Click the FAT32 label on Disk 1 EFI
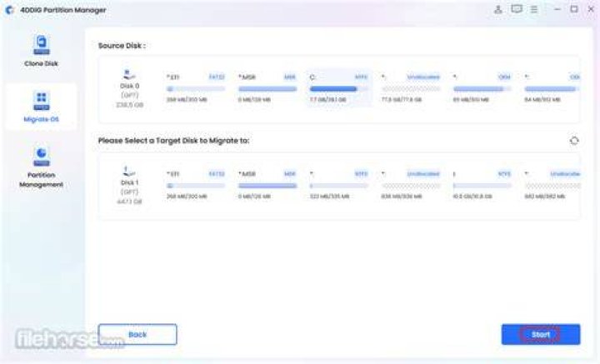Screen dimensions: 600x364 217,174
